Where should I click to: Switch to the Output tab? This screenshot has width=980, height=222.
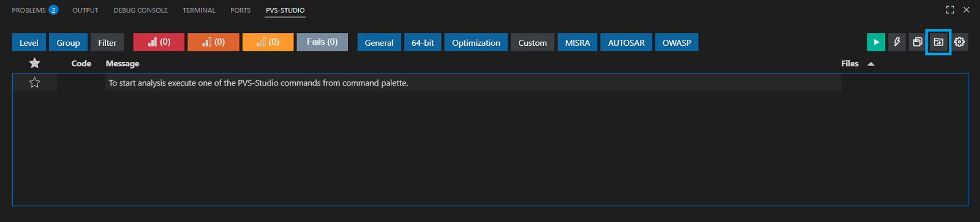tap(85, 10)
